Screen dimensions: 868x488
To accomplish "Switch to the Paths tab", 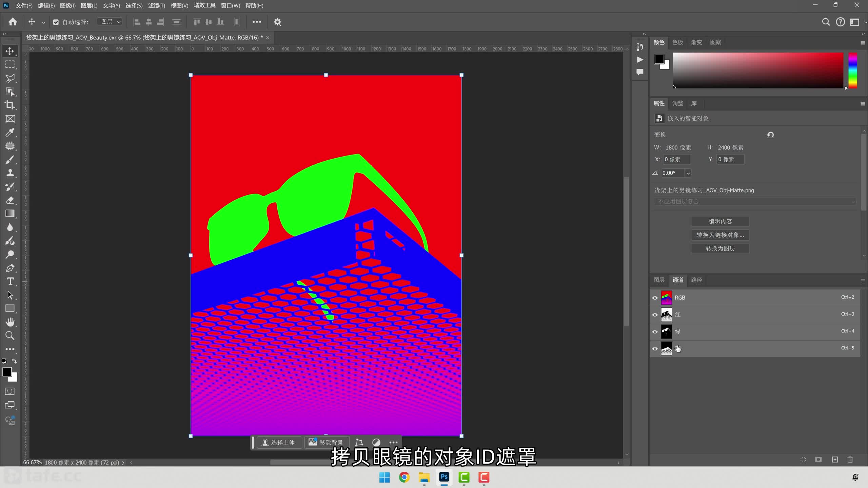I will point(696,280).
